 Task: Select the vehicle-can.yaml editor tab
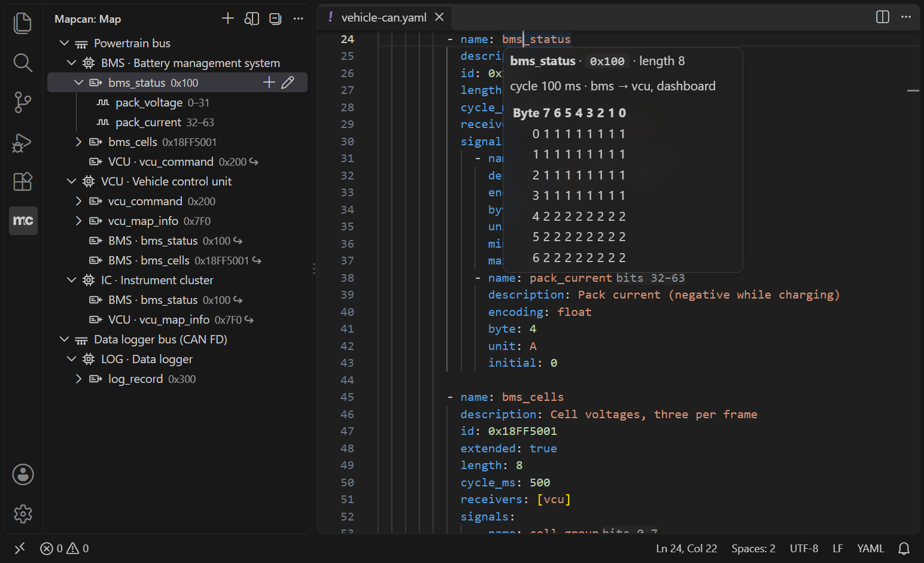384,17
